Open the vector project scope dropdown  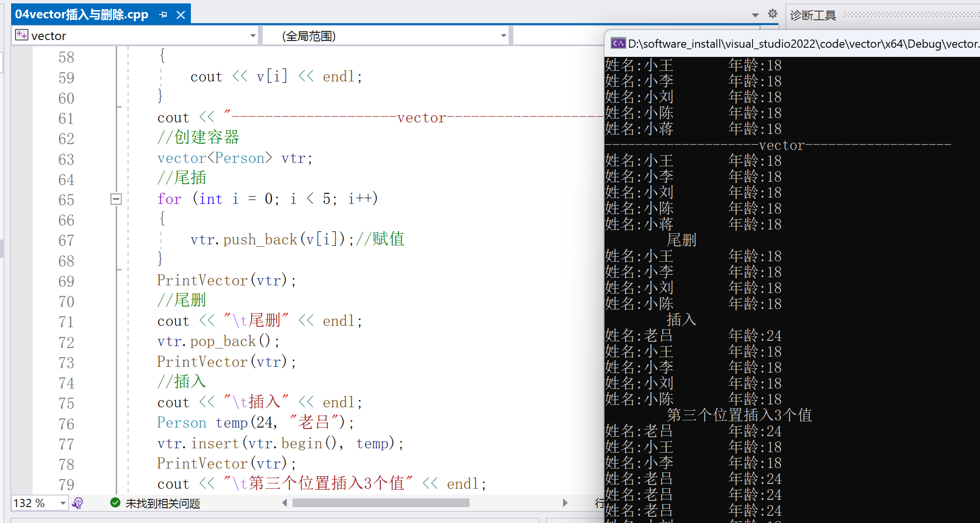pos(253,36)
